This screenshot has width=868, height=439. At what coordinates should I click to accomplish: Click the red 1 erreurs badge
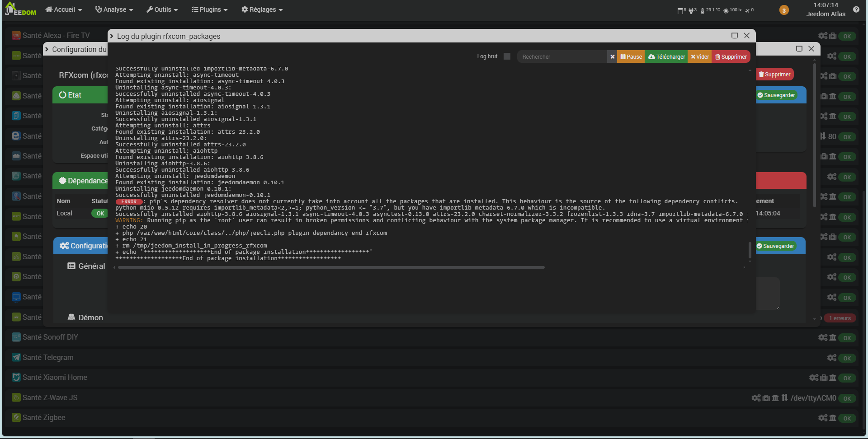(840, 318)
